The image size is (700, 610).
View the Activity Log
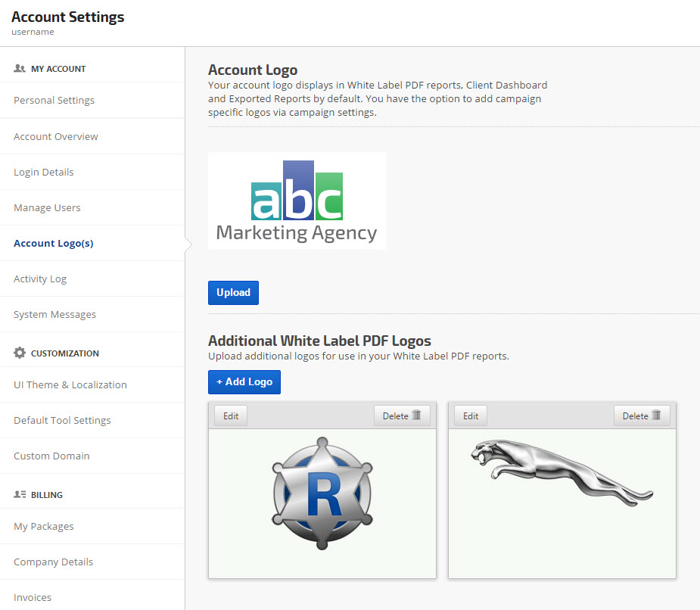point(40,279)
